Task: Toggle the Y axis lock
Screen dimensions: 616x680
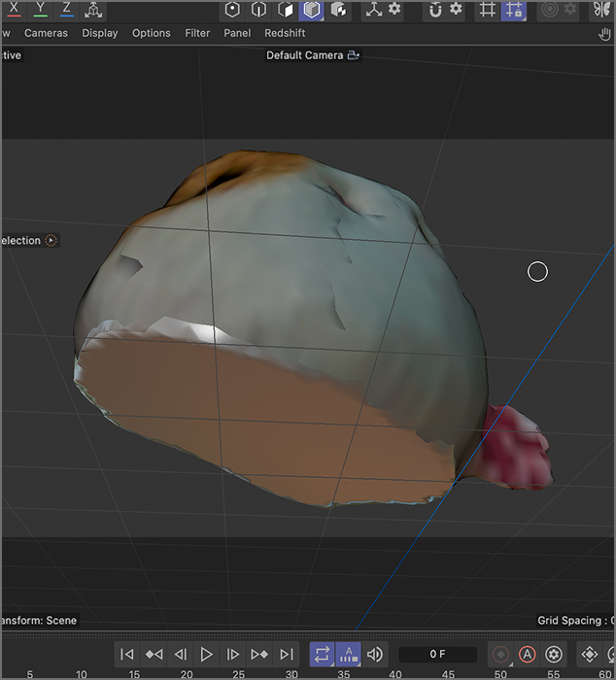Action: point(40,9)
